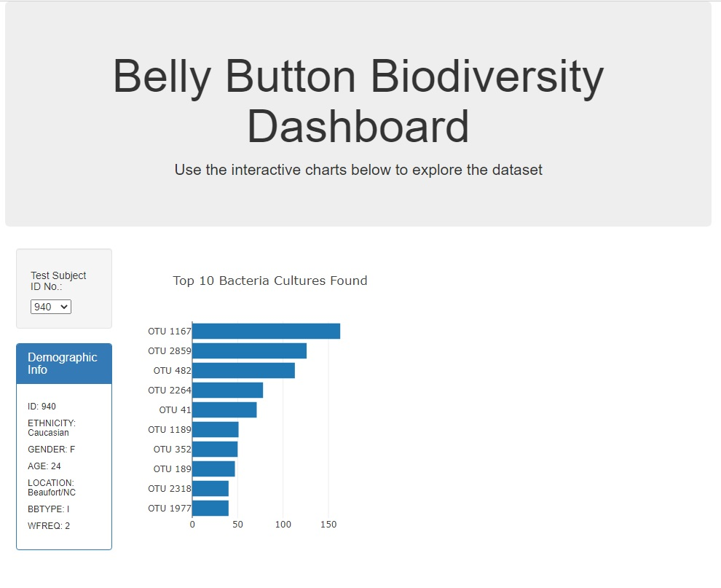This screenshot has height=588, width=721.
Task: Click the OTU 41 bar
Action: coord(223,409)
